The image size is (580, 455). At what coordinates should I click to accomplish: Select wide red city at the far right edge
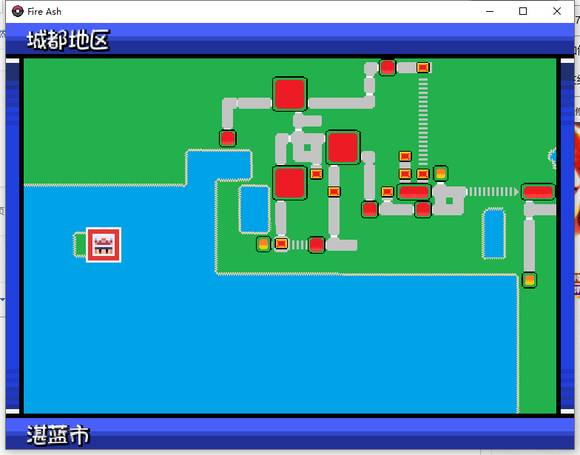coord(538,192)
